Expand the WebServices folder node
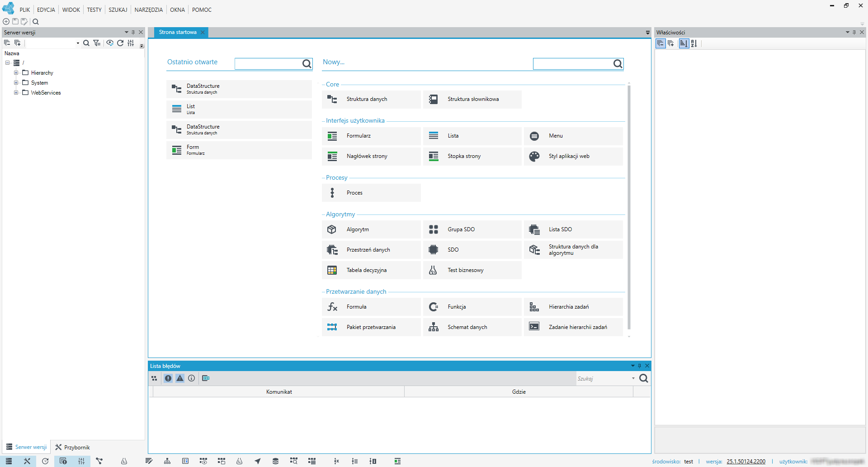Viewport: 868px width, 467px height. tap(16, 93)
